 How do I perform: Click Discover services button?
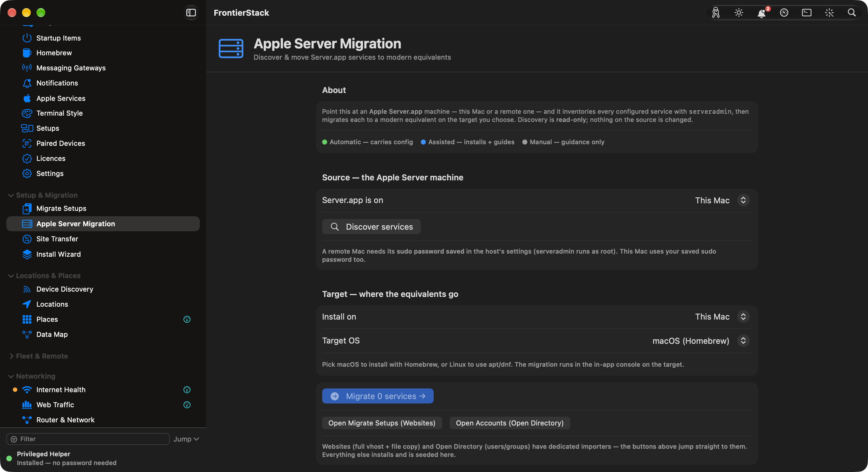click(x=371, y=227)
